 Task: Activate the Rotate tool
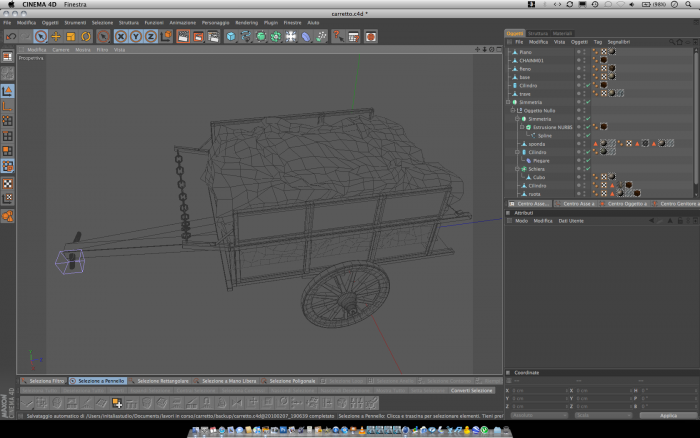[86, 37]
